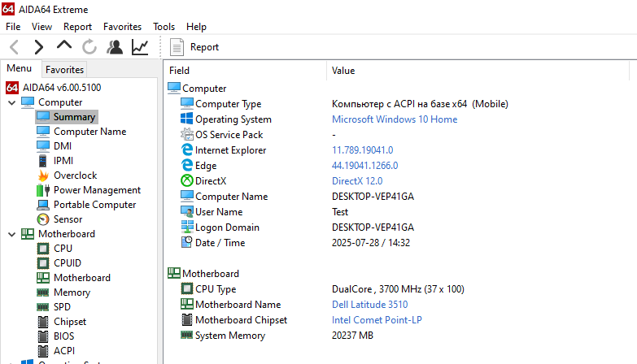Switch to the Menu tab in the sidebar
This screenshot has width=637, height=364.
point(19,68)
